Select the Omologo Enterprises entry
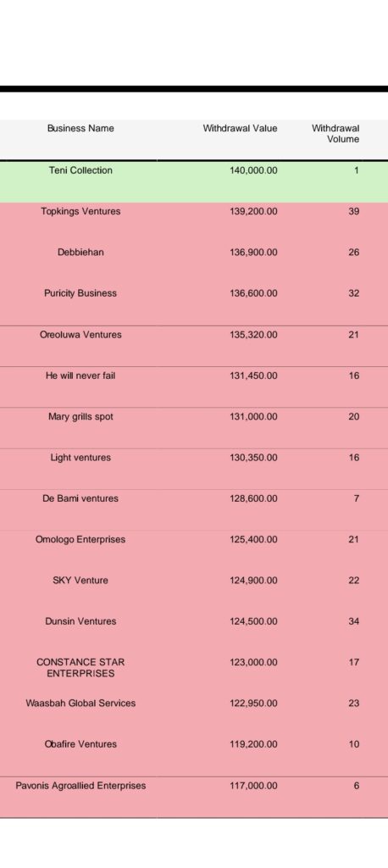This screenshot has width=388, height=868. pos(80,540)
